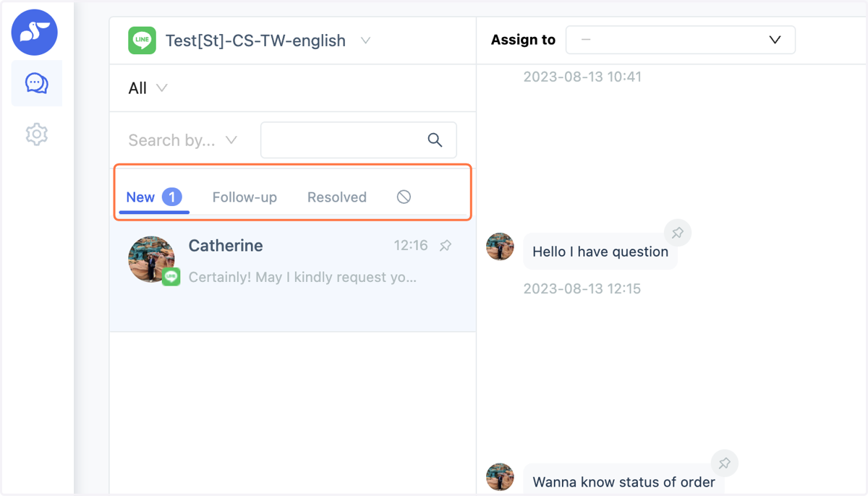
Task: Click the search text input field
Action: (359, 140)
